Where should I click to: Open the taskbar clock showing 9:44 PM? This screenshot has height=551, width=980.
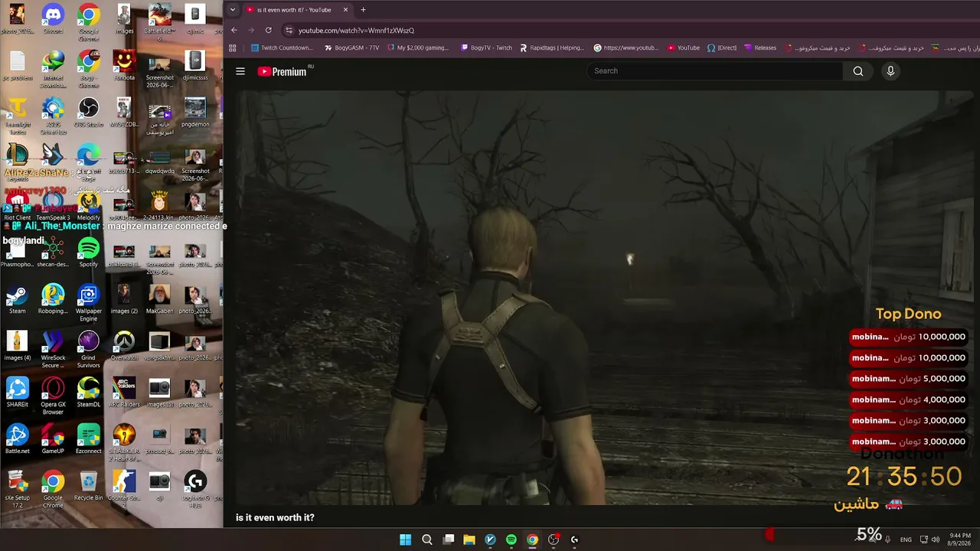coord(960,540)
